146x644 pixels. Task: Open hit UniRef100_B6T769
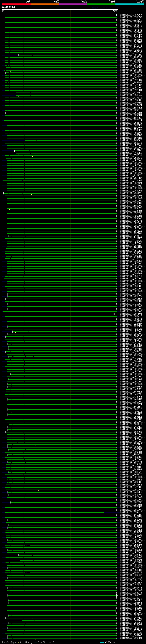(x=131, y=32)
